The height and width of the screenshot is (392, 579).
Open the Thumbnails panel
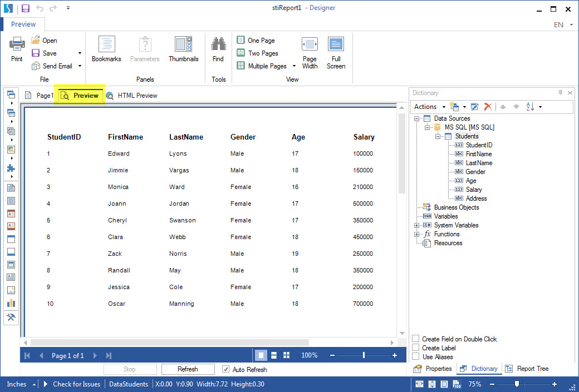tap(184, 50)
